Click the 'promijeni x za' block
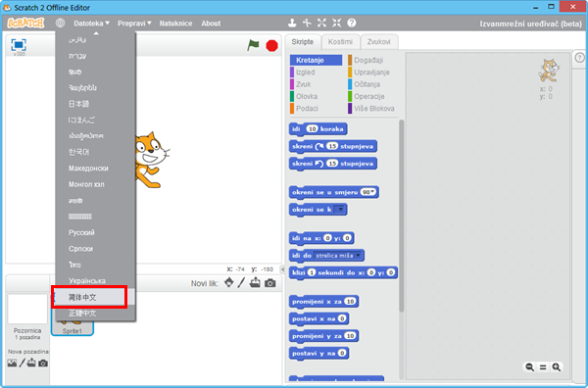Image resolution: width=588 pixels, height=388 pixels. click(x=323, y=302)
